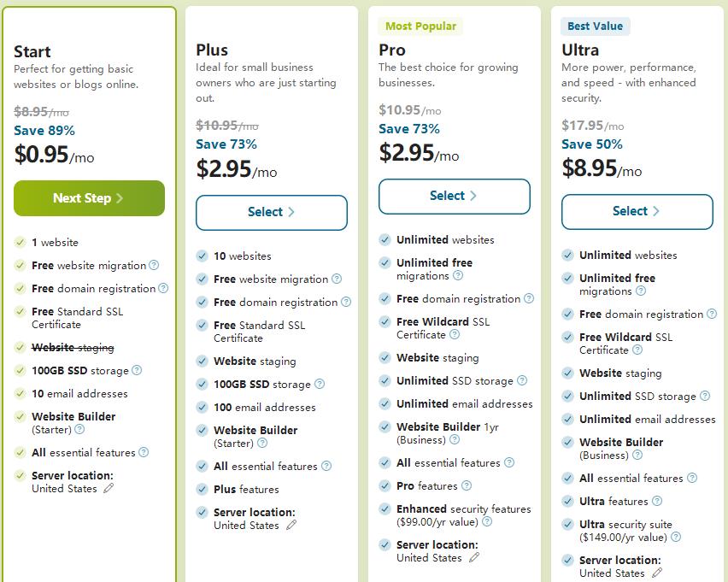Click checkmark beside Start 1 website

21,243
